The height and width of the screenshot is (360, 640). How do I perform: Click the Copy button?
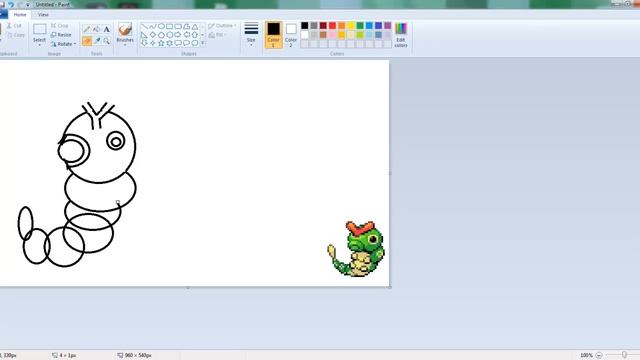tap(16, 36)
